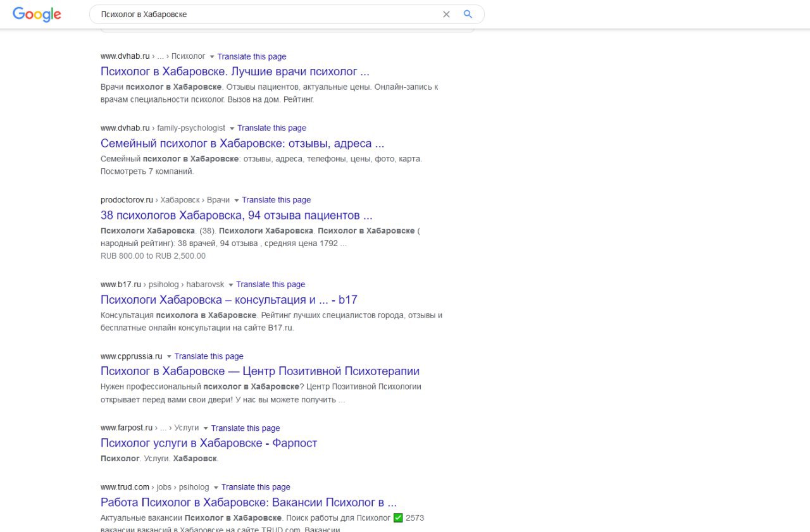Clear the search query with X icon
Viewport: 810px width, 532px height.
tap(446, 14)
